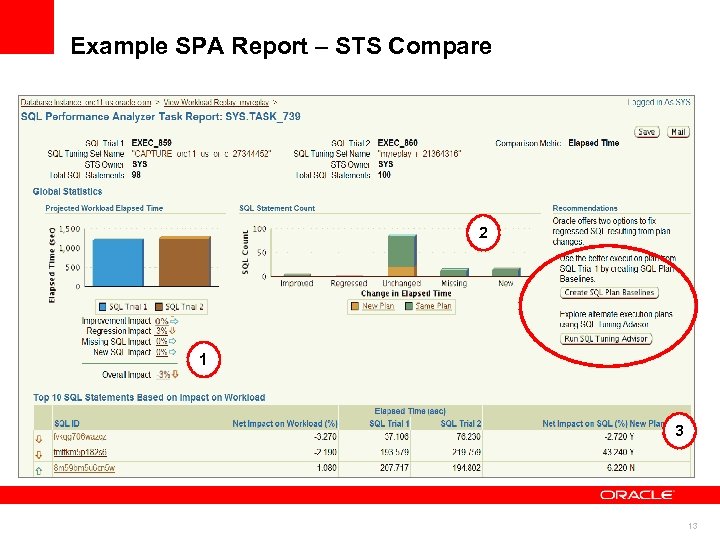The width and height of the screenshot is (720, 540).
Task: Open Overall Impact -3% link
Action: [x=163, y=375]
